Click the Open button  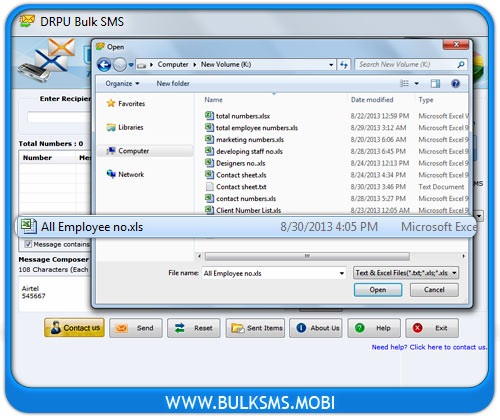point(378,290)
